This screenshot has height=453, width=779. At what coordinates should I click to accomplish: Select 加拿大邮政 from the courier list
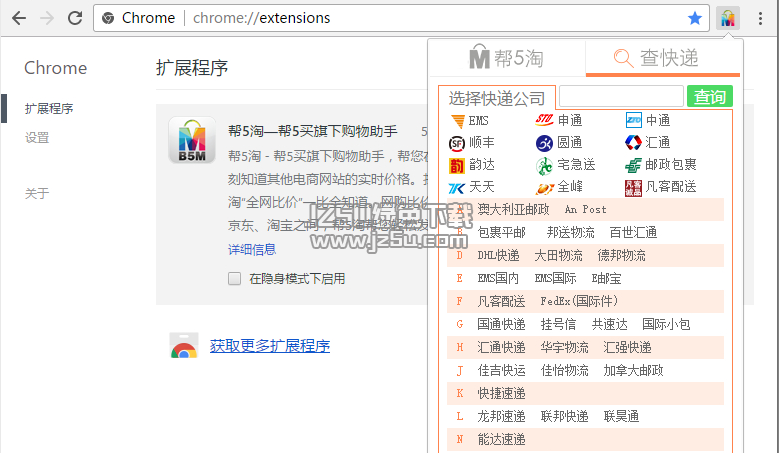[x=633, y=370]
